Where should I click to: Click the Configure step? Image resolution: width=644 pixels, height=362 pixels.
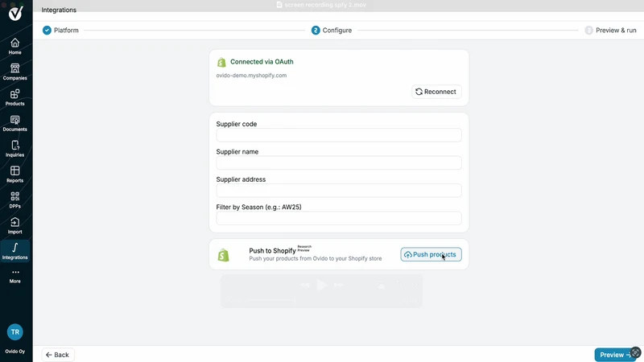pyautogui.click(x=332, y=31)
